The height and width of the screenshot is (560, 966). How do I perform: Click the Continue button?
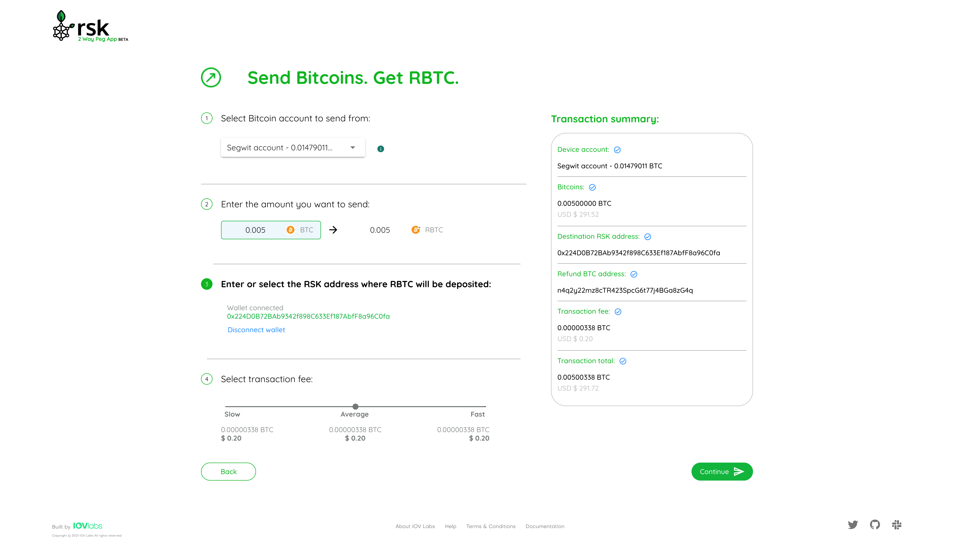(x=722, y=472)
